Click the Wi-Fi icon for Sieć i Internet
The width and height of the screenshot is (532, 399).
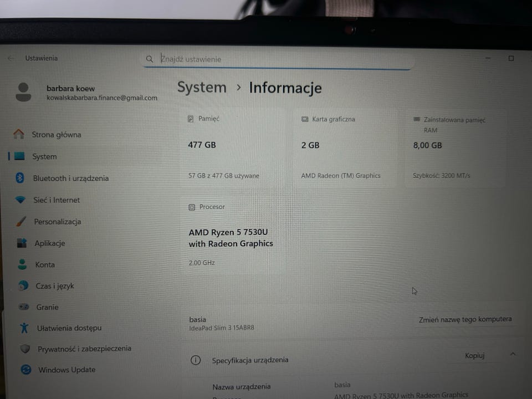(x=21, y=199)
